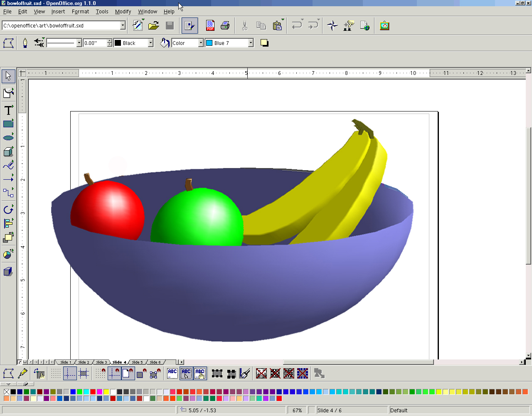
Task: Click the Print file directly icon
Action: coord(225,26)
